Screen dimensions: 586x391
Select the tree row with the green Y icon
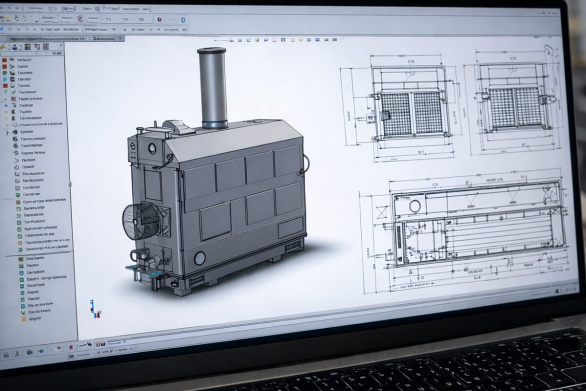pyautogui.click(x=21, y=92)
